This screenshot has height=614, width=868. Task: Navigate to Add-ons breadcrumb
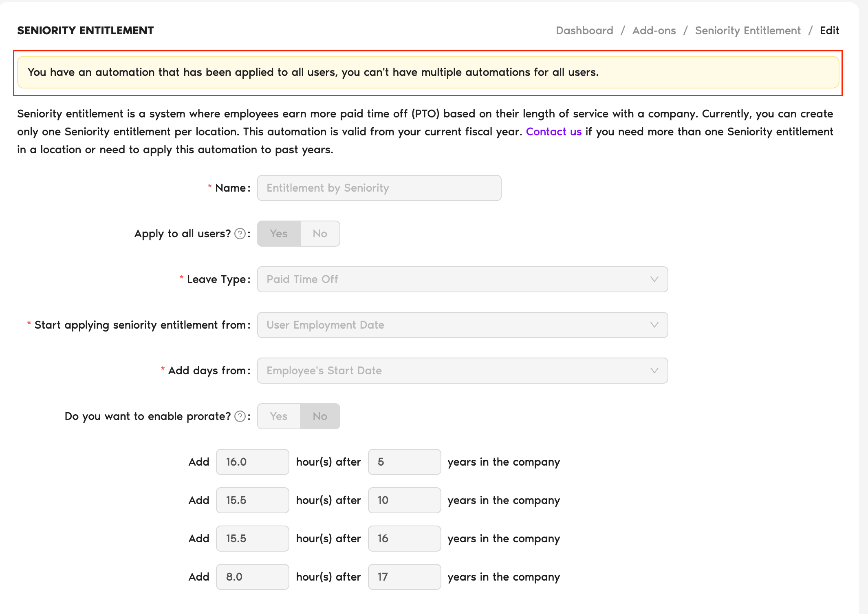tap(654, 31)
